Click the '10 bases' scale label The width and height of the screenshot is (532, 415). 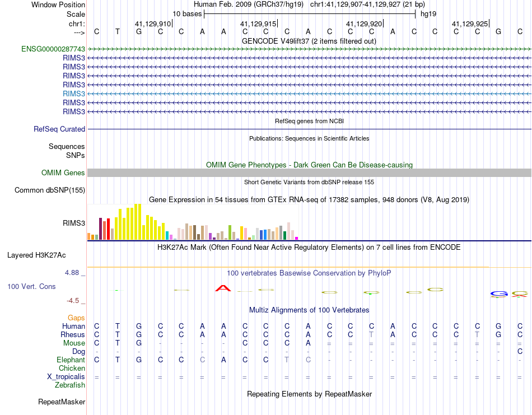187,14
